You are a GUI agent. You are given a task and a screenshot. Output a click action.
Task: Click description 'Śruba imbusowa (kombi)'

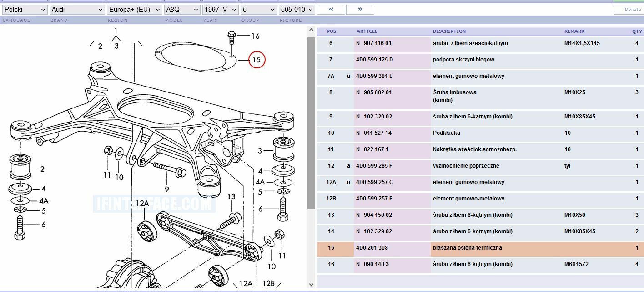[x=455, y=96]
